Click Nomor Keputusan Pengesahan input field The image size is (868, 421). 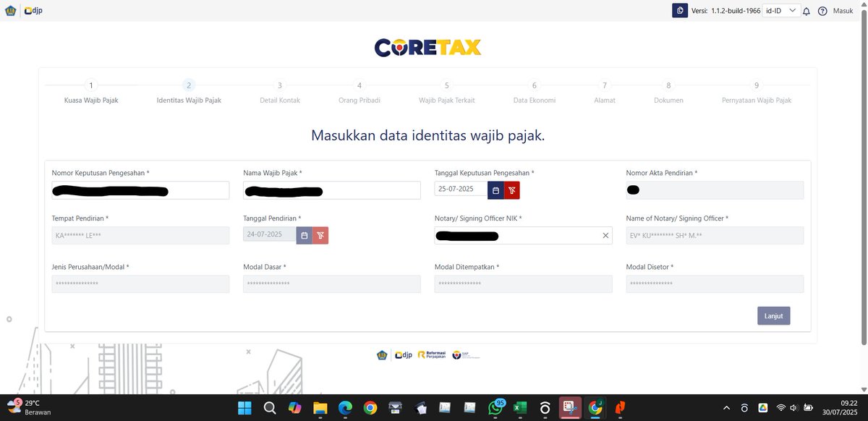tap(140, 190)
